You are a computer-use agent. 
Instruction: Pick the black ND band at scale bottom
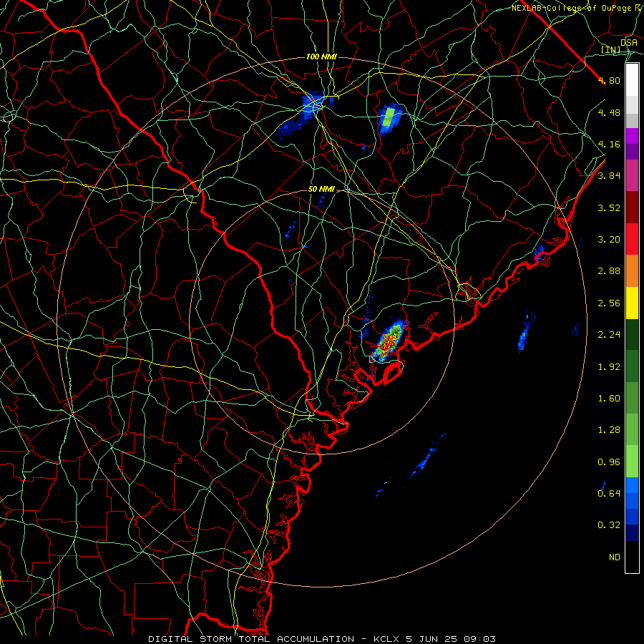[x=632, y=557]
